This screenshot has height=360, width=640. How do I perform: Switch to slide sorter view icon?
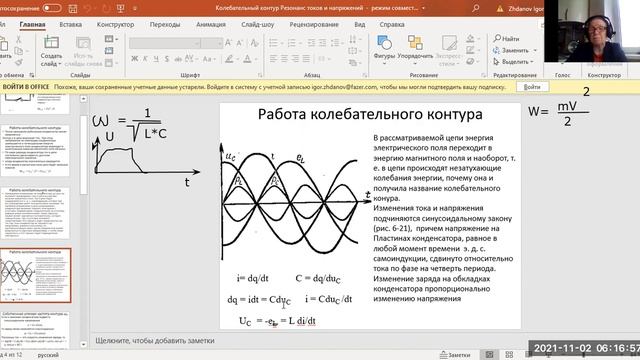509,355
